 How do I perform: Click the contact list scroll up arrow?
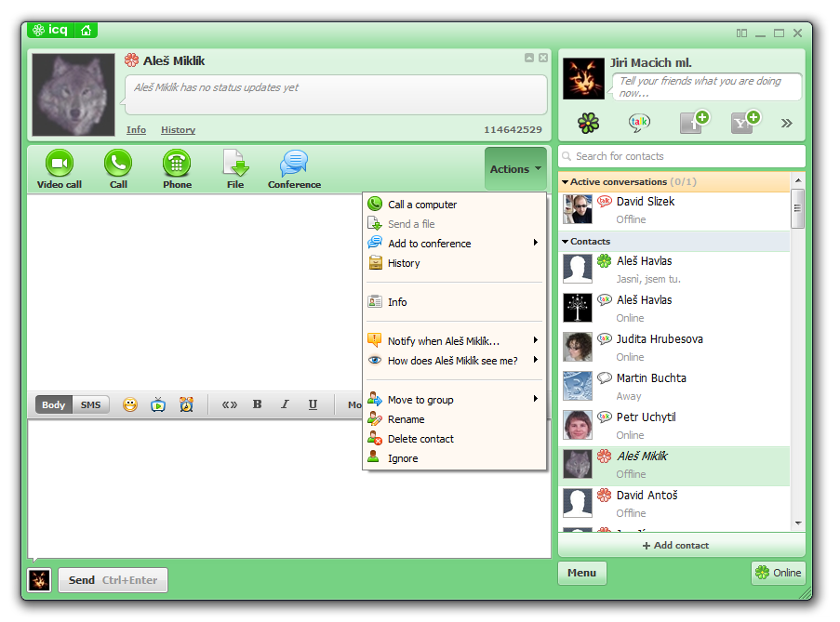click(x=798, y=180)
